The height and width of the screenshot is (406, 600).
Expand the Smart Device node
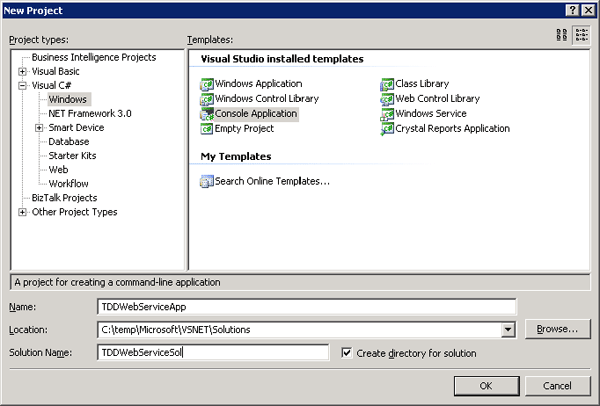click(39, 128)
